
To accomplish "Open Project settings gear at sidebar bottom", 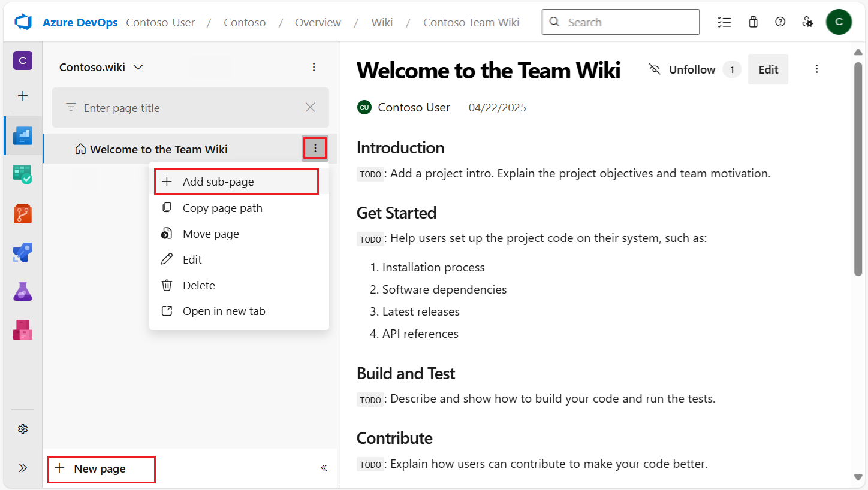I will (x=22, y=428).
